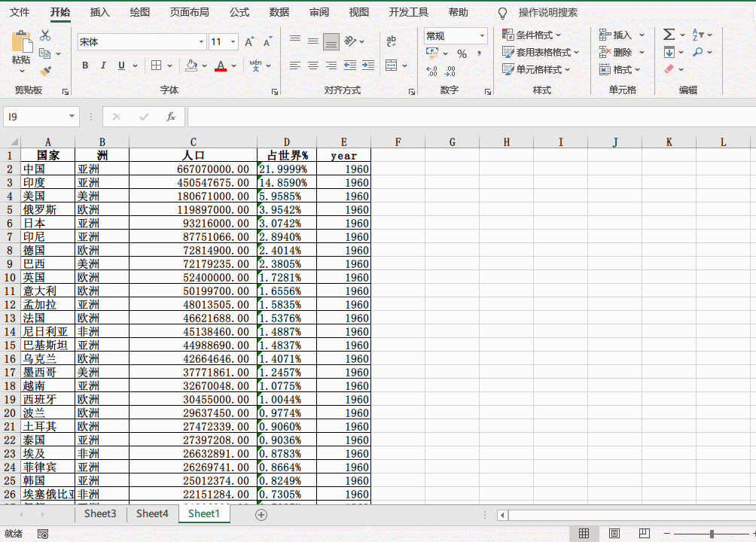Expand 删除 cells dropdown arrow
Screen dimensions: 756x542
point(642,52)
